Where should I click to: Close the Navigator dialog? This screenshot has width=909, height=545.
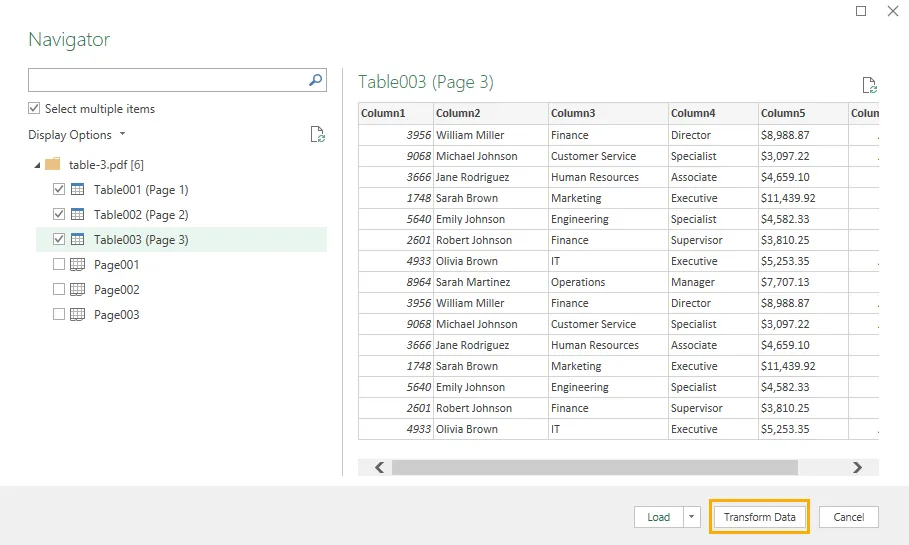pos(893,11)
